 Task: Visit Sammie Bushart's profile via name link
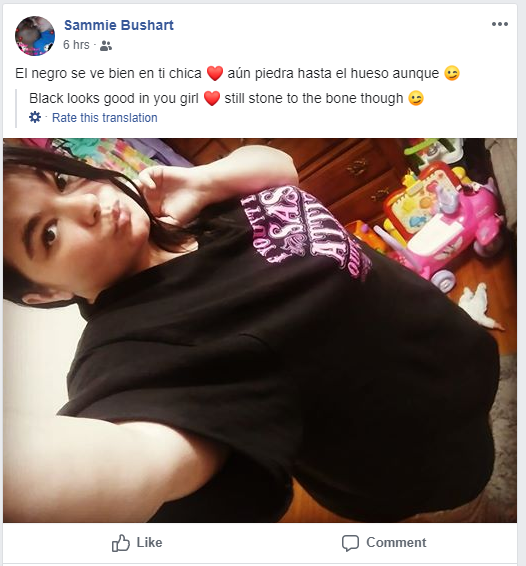point(119,25)
